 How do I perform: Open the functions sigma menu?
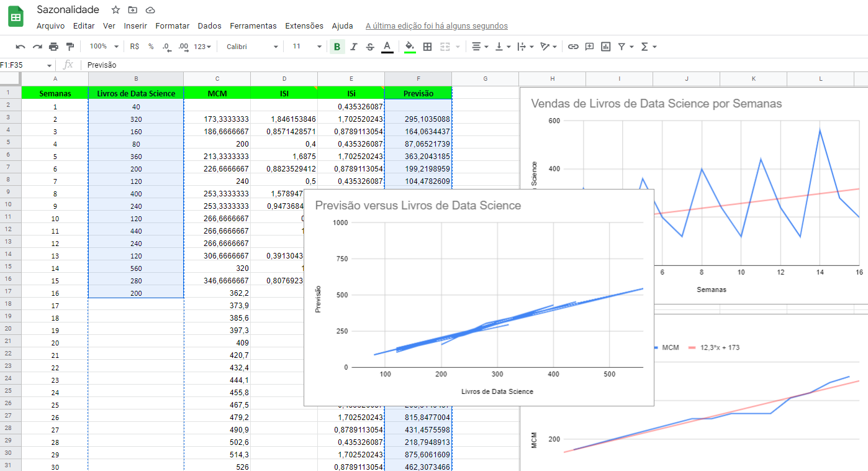coord(648,47)
